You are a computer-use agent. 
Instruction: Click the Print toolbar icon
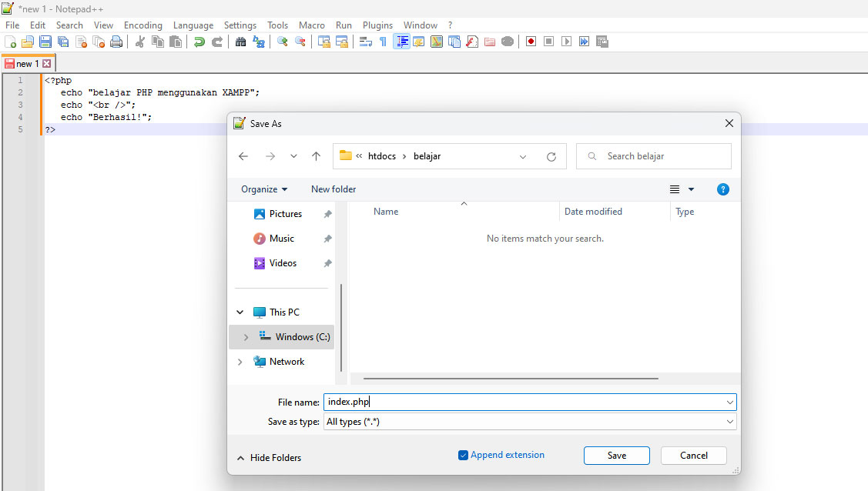116,41
